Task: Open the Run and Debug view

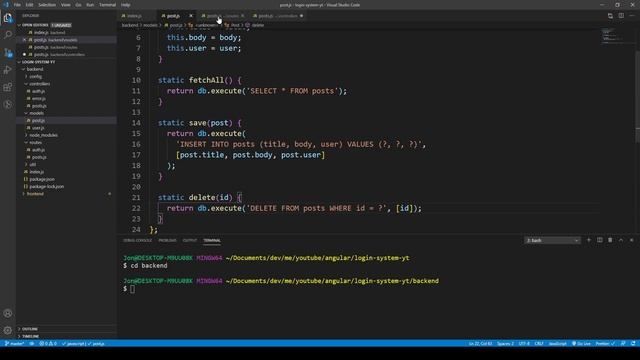Action: coord(8,70)
